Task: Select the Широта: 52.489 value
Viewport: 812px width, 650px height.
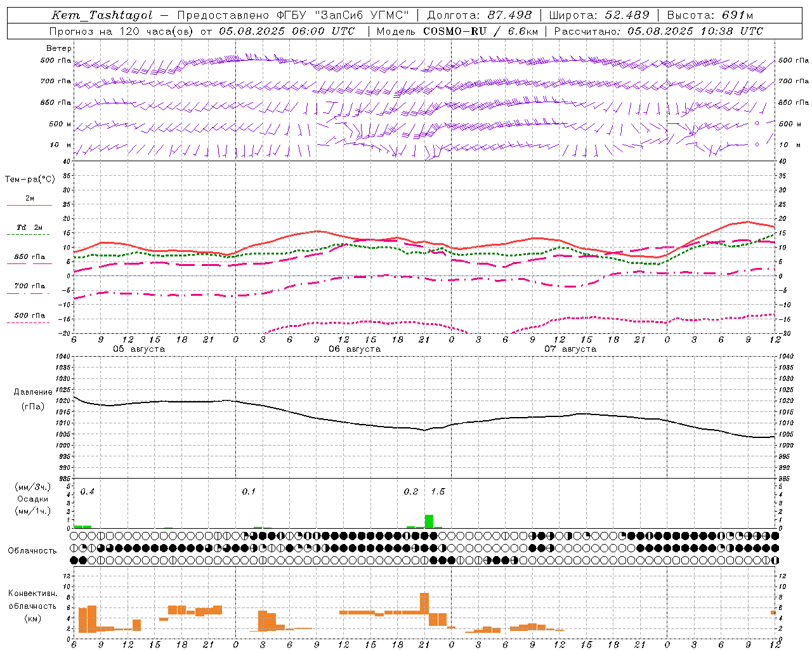Action: coord(599,16)
